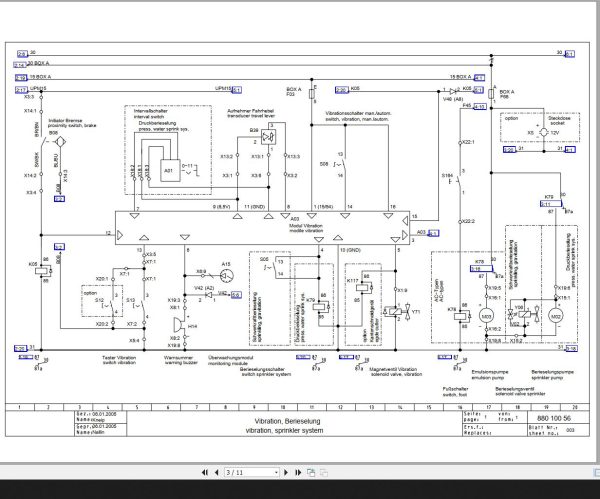Follow the left-side link next to 30 BOX A
600x499 pixels.
click(x=20, y=65)
